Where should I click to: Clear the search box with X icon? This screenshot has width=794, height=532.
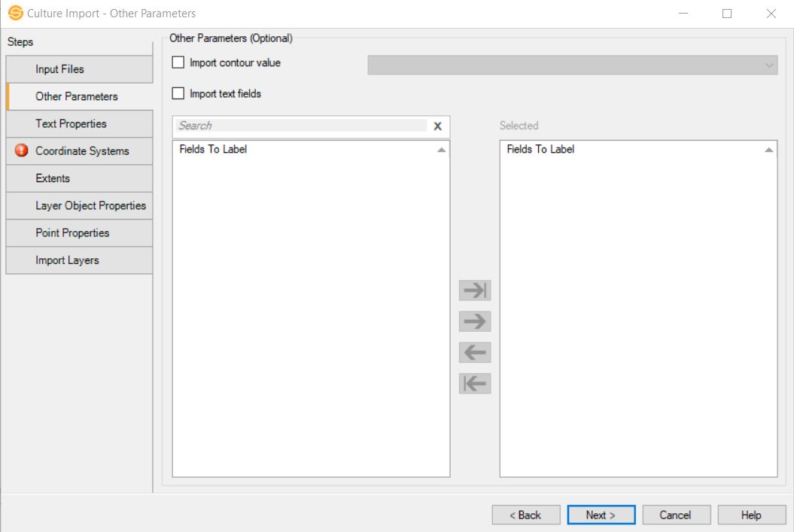[x=437, y=126]
